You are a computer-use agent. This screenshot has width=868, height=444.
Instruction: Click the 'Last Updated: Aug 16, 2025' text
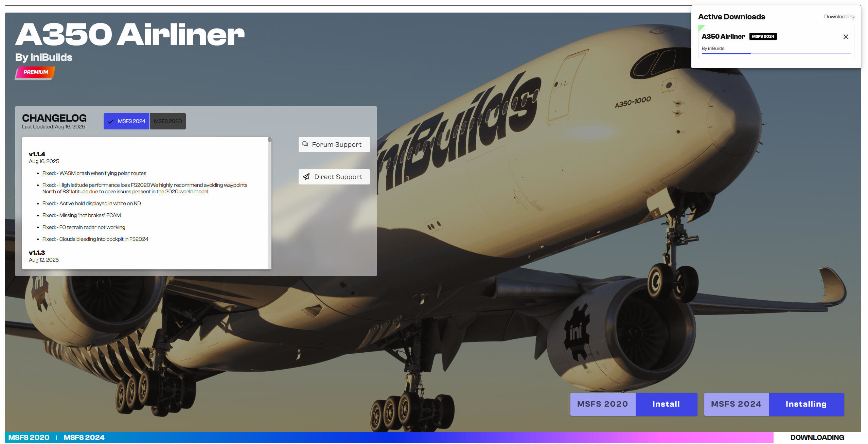pyautogui.click(x=53, y=127)
